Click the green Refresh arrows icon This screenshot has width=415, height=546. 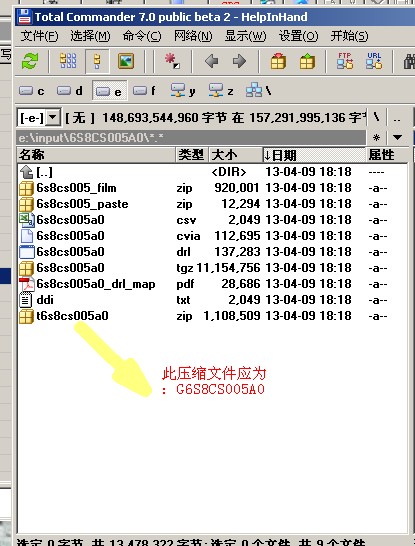coord(30,61)
